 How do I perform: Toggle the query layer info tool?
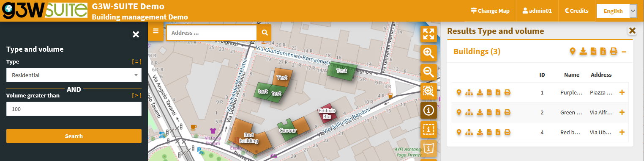pos(429,110)
